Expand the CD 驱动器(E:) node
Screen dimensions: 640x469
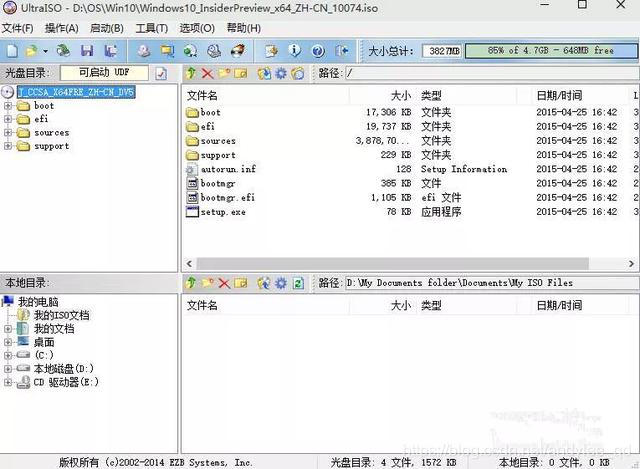click(8, 382)
